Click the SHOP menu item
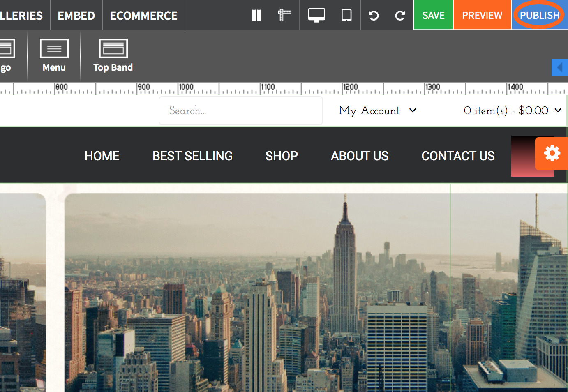Viewport: 568px width, 392px height. pyautogui.click(x=282, y=156)
